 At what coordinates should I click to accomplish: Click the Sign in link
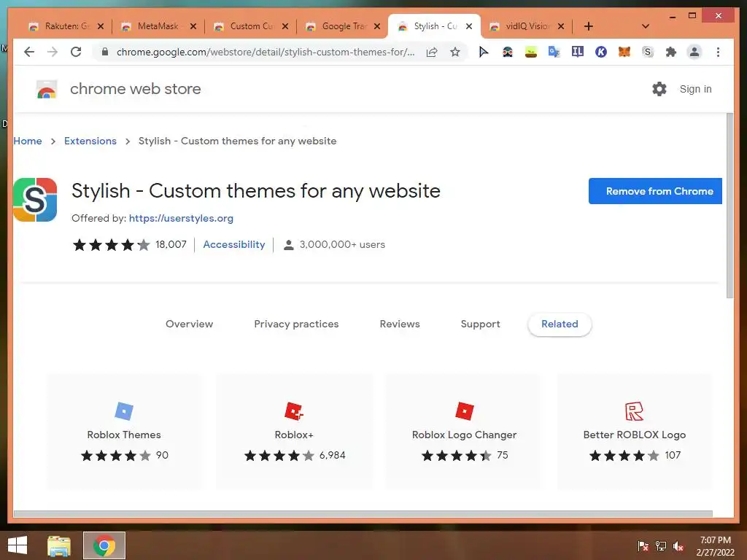(x=695, y=89)
